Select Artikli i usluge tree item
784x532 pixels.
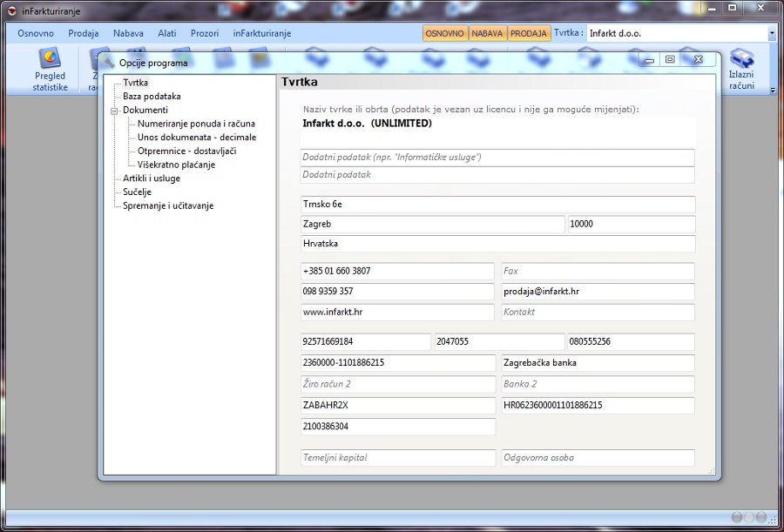click(152, 178)
